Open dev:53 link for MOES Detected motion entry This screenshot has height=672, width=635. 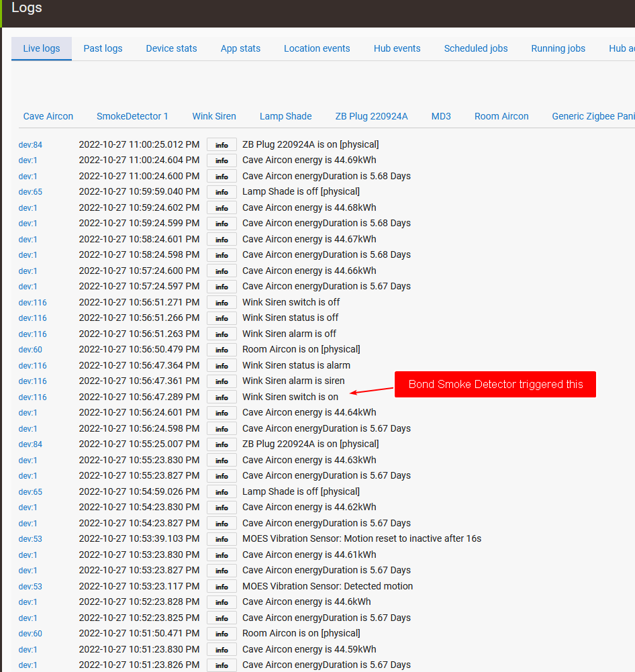point(30,587)
